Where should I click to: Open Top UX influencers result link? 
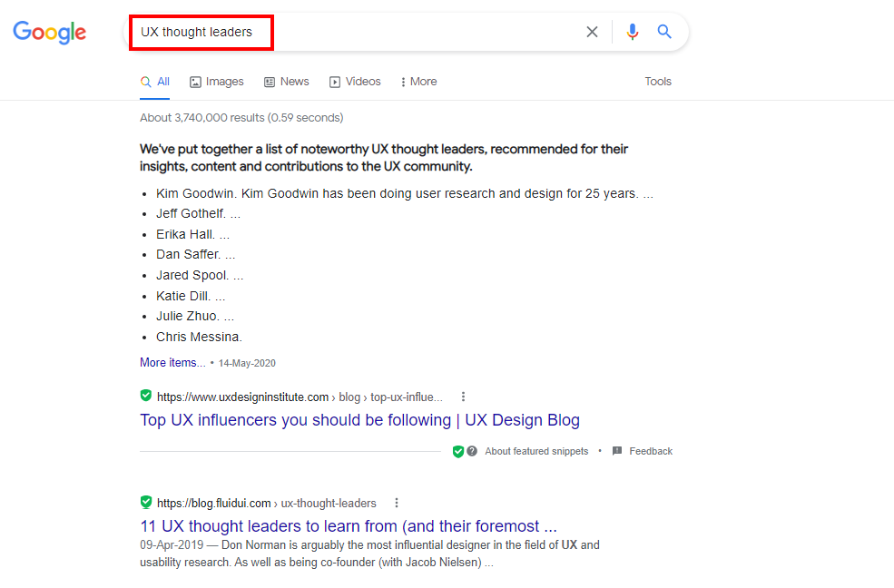click(x=359, y=420)
